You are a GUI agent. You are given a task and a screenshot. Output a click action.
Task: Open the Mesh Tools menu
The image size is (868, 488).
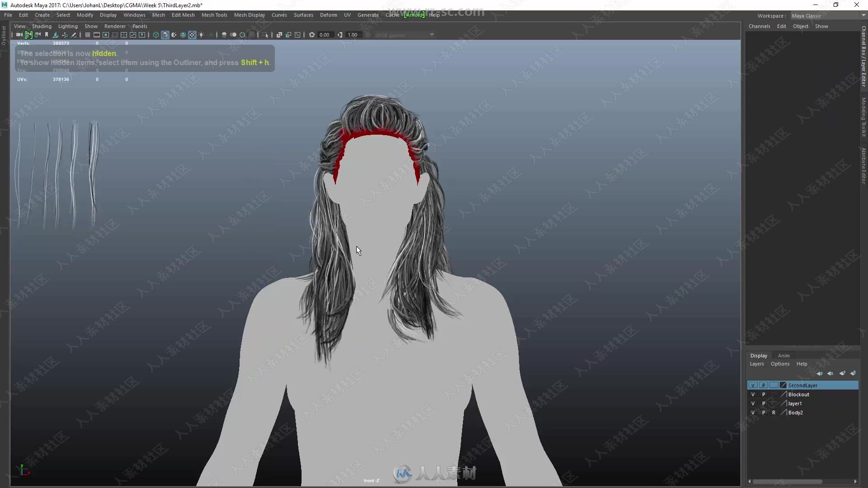[214, 15]
